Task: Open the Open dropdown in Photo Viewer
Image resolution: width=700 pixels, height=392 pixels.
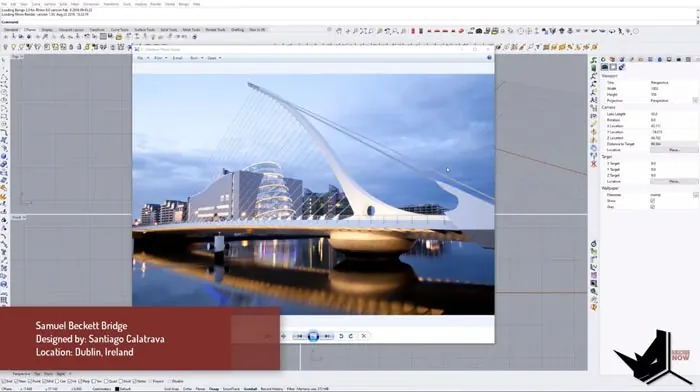Action: tap(214, 58)
